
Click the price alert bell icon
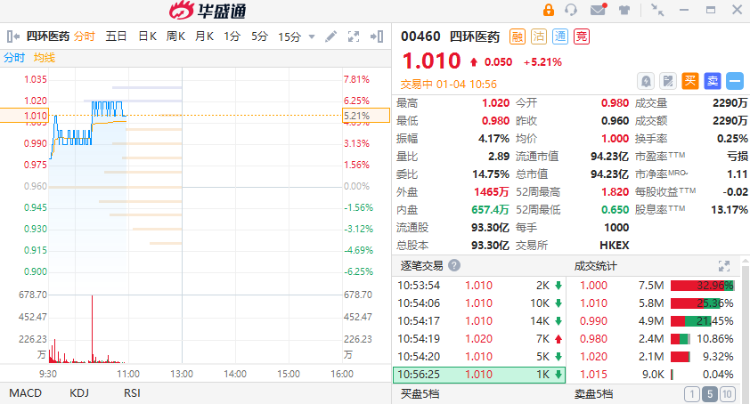click(646, 81)
